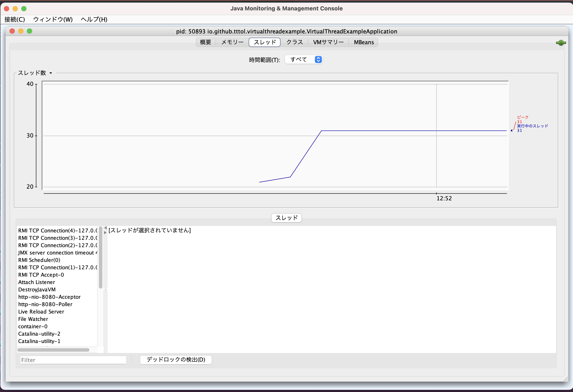Switch to the メモリー tab

coord(232,42)
